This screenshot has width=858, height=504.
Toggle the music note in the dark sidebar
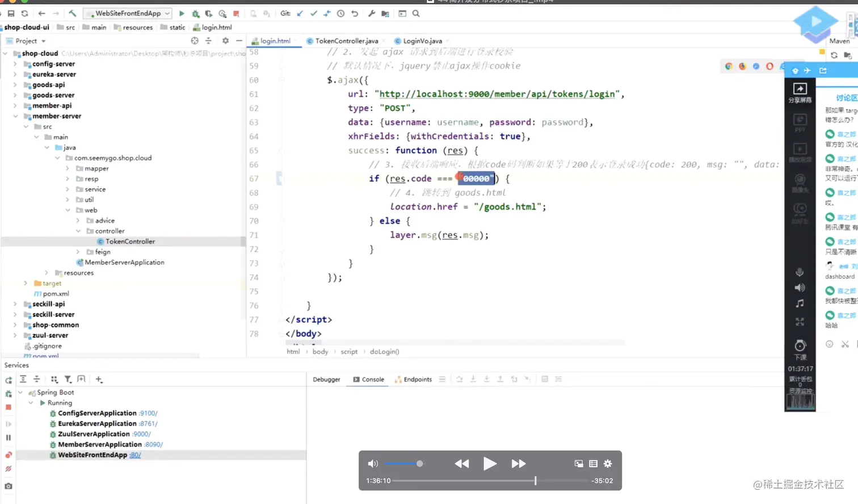(800, 303)
